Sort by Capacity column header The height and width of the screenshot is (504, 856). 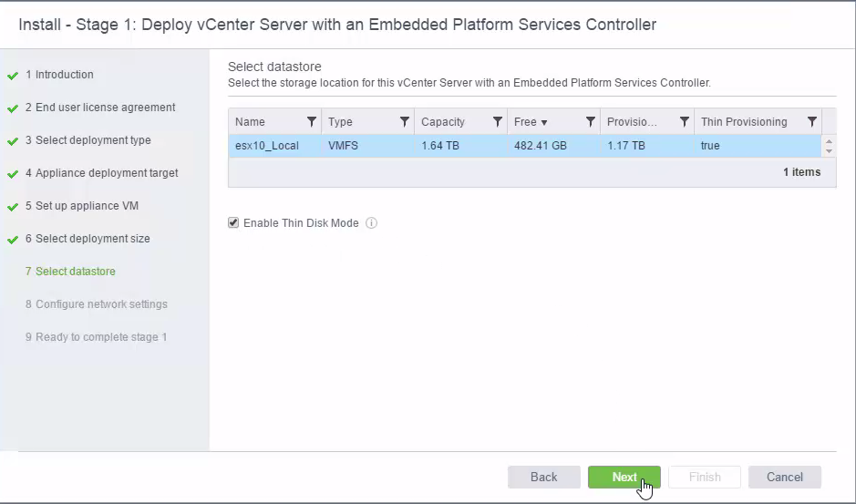pos(443,122)
